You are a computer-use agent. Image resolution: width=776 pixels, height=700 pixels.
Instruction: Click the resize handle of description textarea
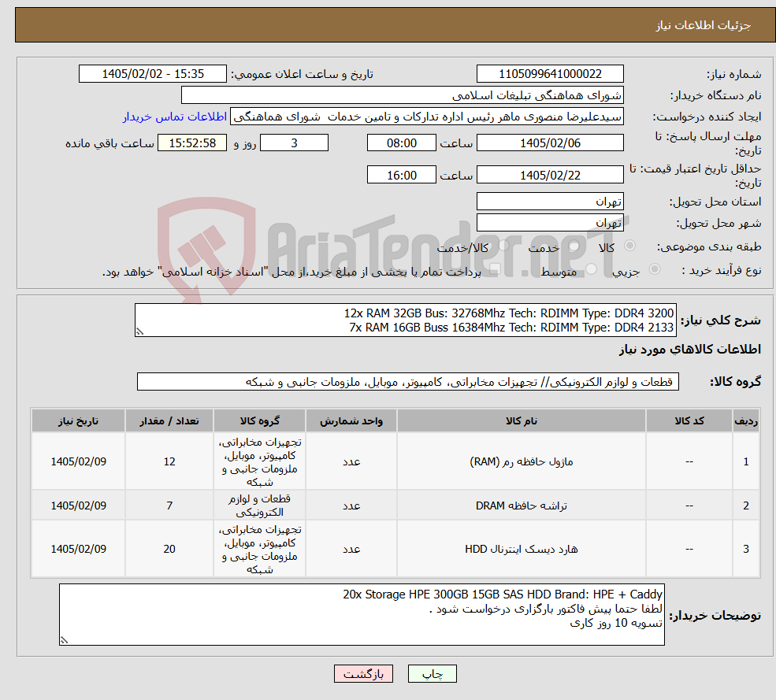click(139, 332)
